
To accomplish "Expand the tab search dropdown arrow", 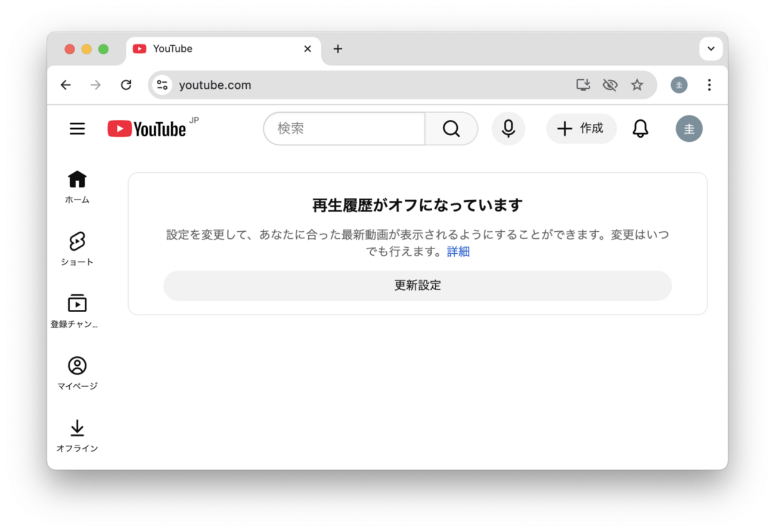I will point(711,49).
